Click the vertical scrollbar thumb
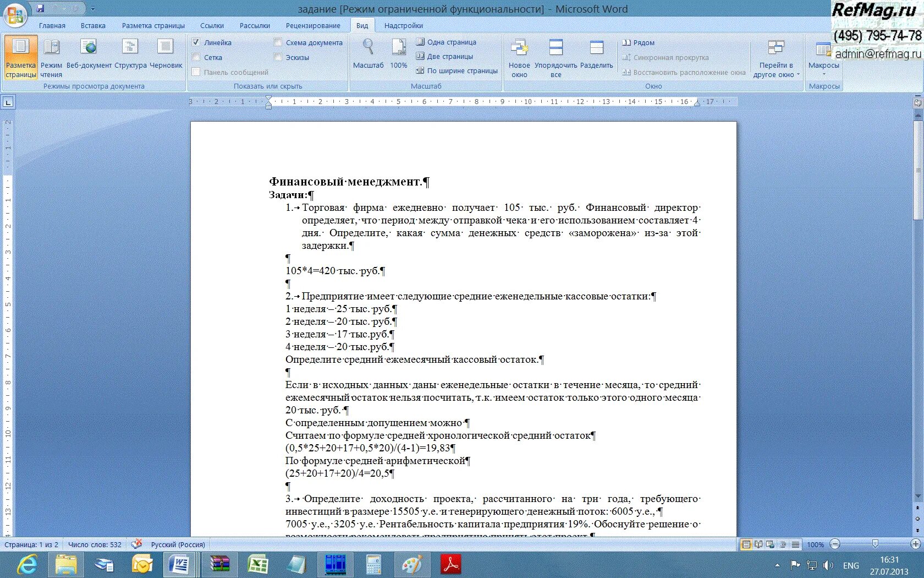The image size is (924, 578). click(x=917, y=170)
